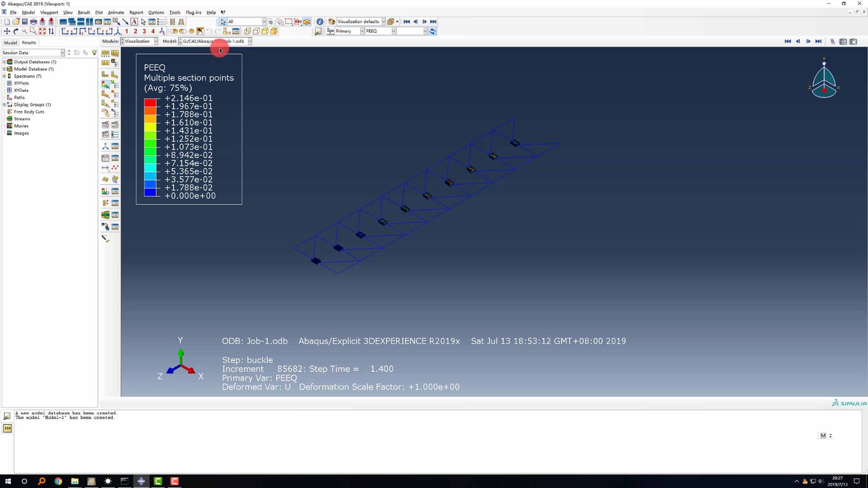Click the red legend color swatch
This screenshot has height=488, width=868.
[x=150, y=102]
